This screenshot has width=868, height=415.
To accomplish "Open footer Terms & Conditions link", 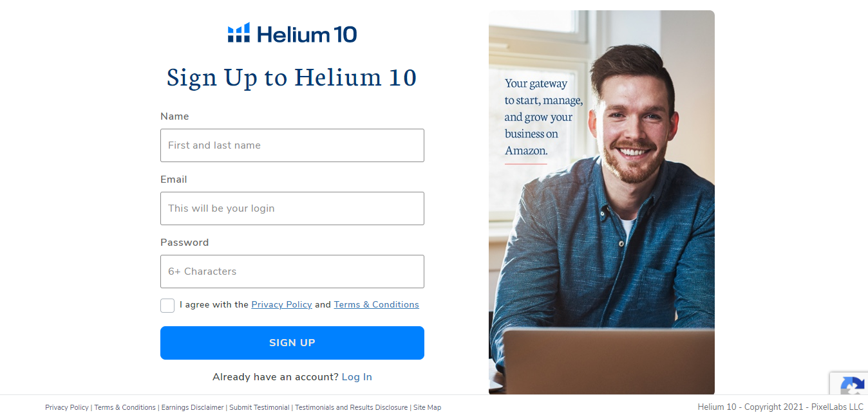I will coord(125,407).
